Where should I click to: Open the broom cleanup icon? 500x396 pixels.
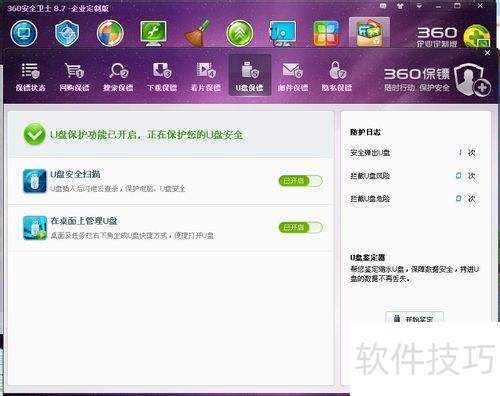click(197, 33)
